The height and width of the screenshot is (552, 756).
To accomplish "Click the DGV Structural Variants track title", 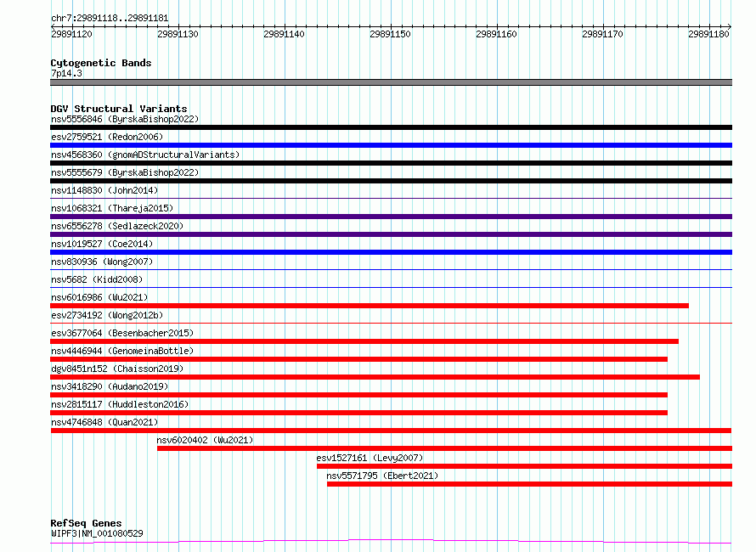I will point(119,109).
